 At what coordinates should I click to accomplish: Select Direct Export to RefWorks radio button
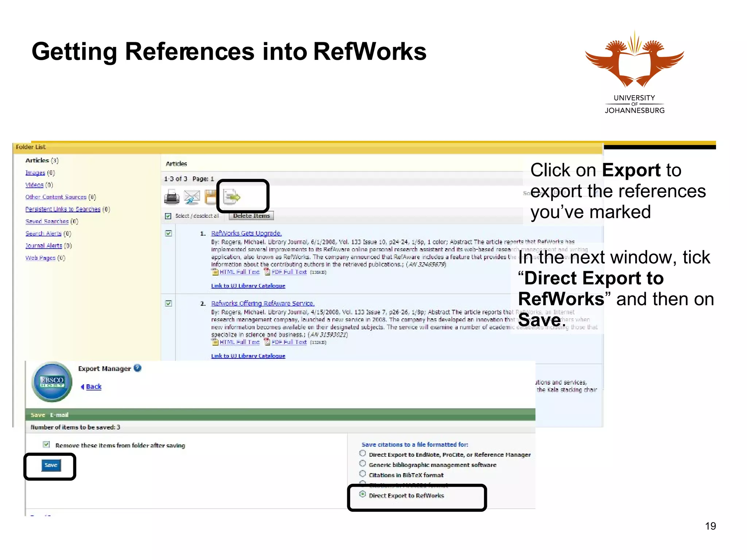(363, 494)
